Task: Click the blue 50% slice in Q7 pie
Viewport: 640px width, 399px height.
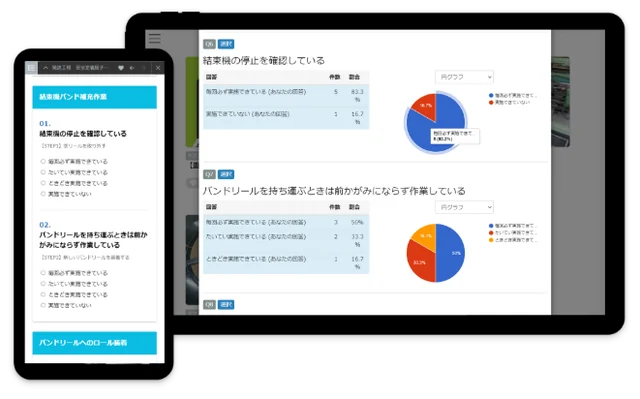Action: click(x=451, y=253)
